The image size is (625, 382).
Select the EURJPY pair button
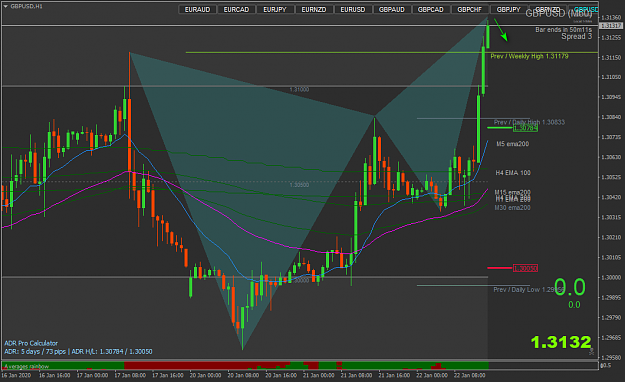[275, 10]
